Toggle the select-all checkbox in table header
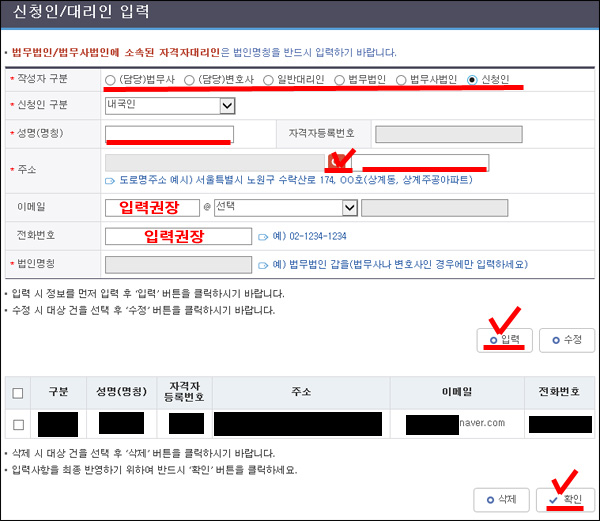600x521 pixels. pos(18,393)
